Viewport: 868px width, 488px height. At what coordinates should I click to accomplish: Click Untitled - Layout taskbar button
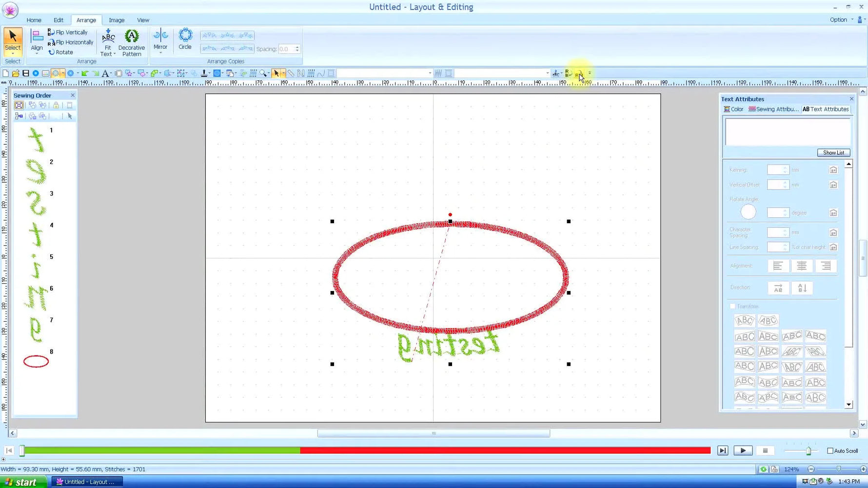[87, 482]
